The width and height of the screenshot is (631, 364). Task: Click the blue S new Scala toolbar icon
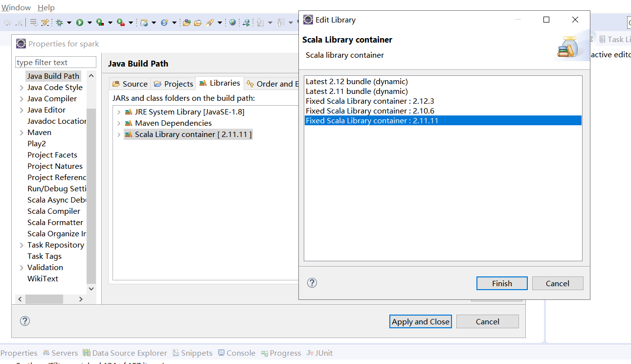tap(164, 23)
